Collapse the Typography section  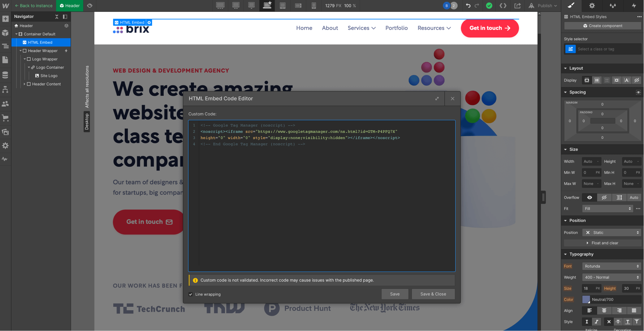(566, 254)
